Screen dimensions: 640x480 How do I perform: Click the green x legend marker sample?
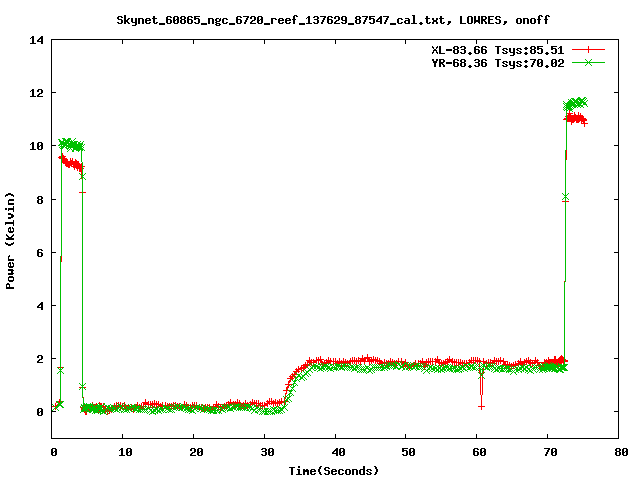pyautogui.click(x=588, y=62)
